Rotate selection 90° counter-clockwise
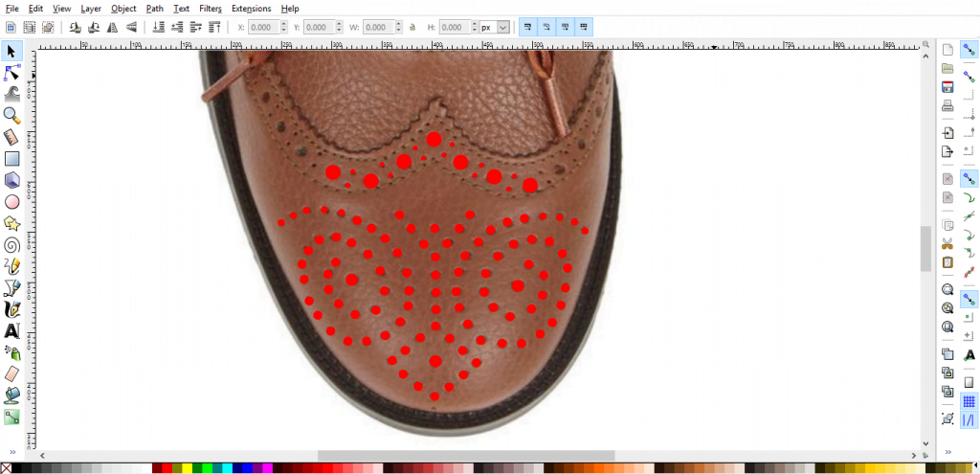 coord(75,27)
